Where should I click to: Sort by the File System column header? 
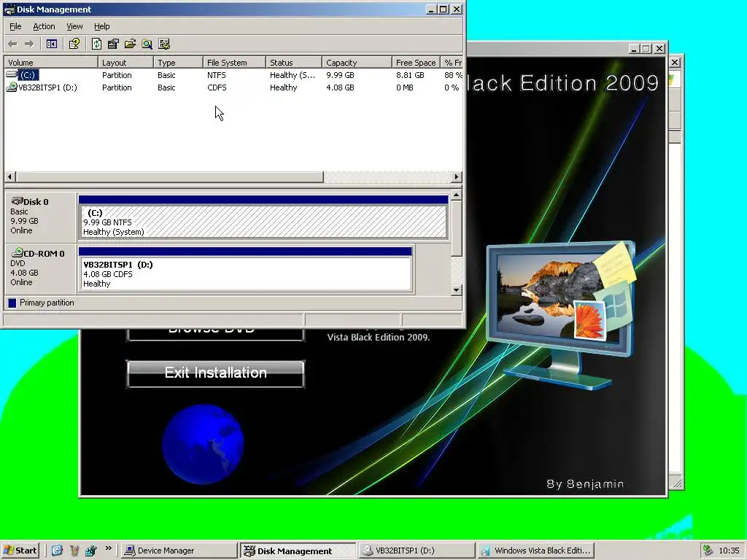(x=234, y=63)
